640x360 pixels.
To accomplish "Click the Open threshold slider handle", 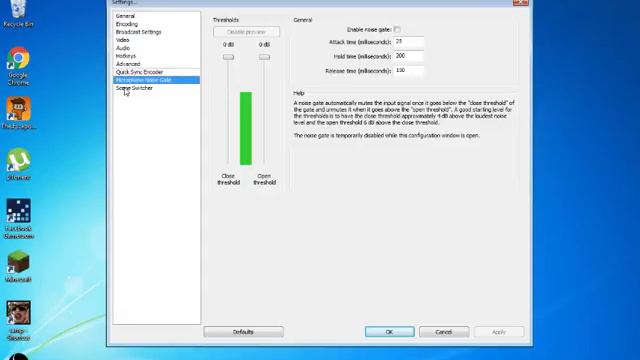I will 264,57.
